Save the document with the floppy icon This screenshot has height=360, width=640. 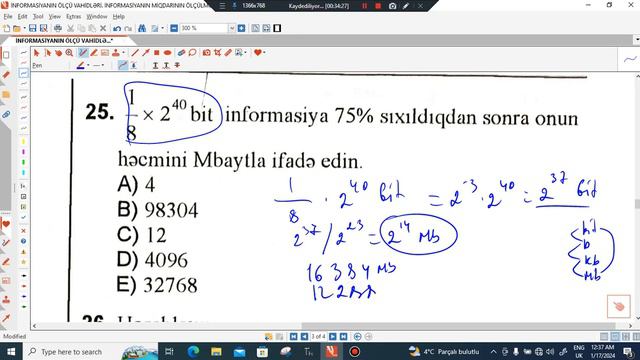pos(32,28)
